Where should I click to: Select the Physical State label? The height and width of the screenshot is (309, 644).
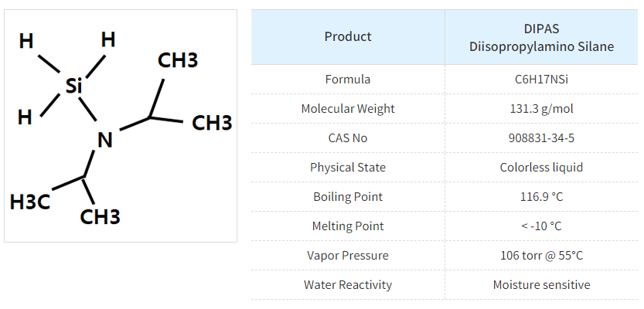pos(348,168)
